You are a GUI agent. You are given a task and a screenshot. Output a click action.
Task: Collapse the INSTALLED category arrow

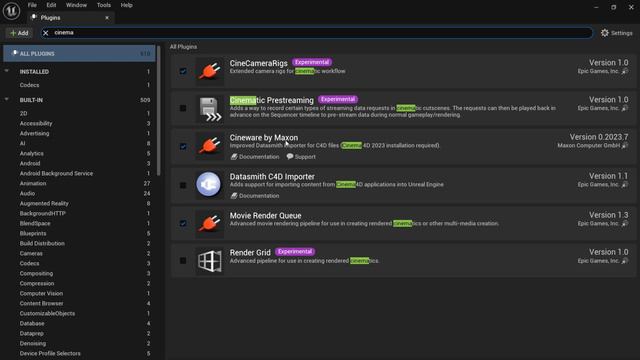[7, 71]
